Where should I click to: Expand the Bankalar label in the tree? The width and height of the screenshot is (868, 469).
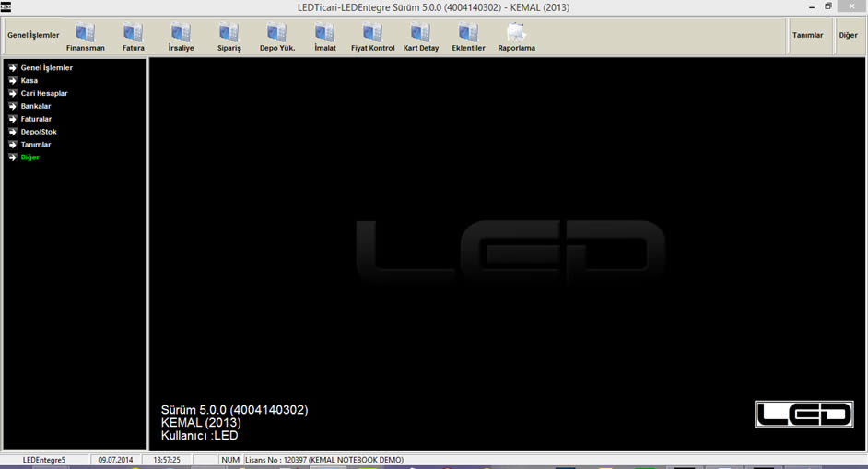coord(36,106)
